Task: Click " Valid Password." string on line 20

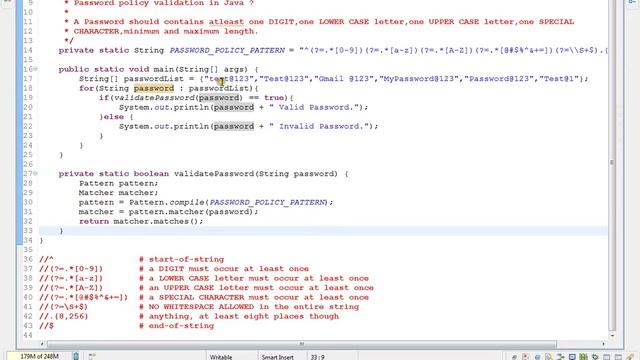Action: click(314, 107)
